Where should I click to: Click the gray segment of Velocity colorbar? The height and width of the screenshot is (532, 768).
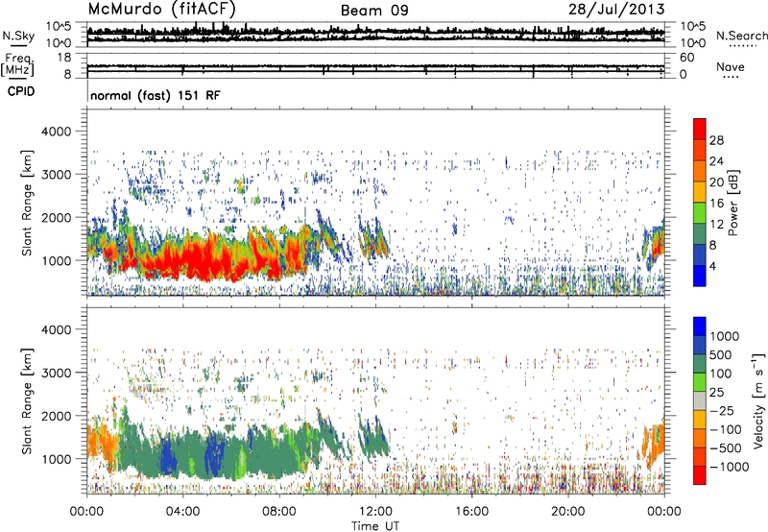click(700, 401)
